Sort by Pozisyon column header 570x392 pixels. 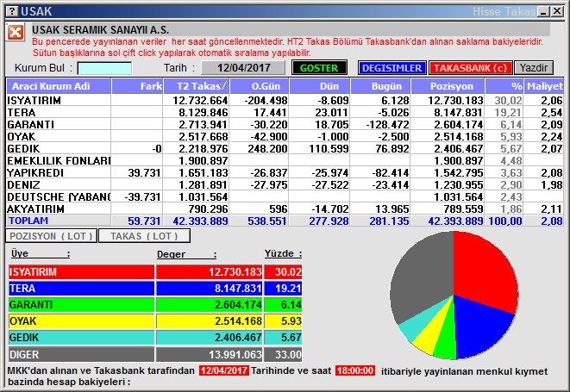[x=448, y=86]
